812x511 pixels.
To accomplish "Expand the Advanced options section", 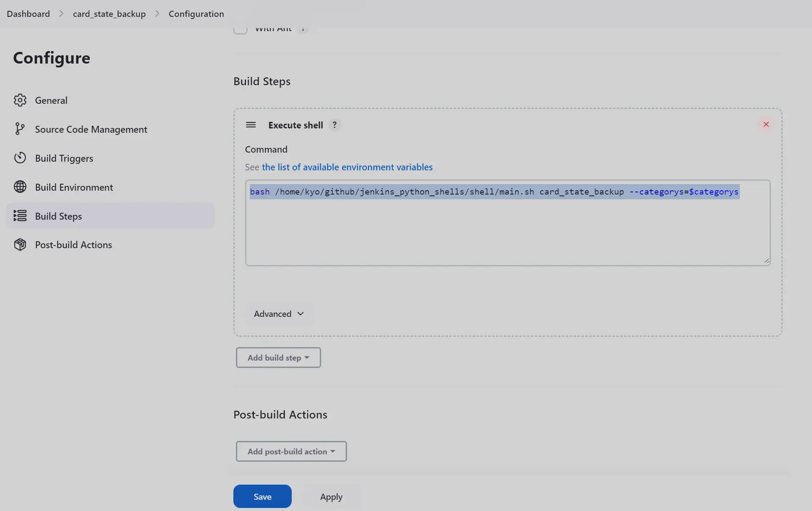I will (x=279, y=314).
